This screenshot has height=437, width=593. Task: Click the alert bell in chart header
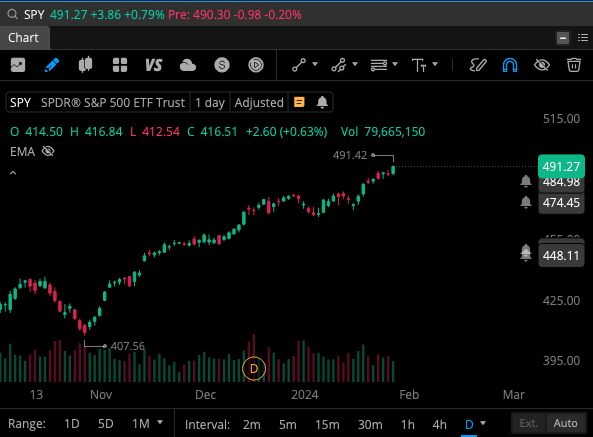322,102
